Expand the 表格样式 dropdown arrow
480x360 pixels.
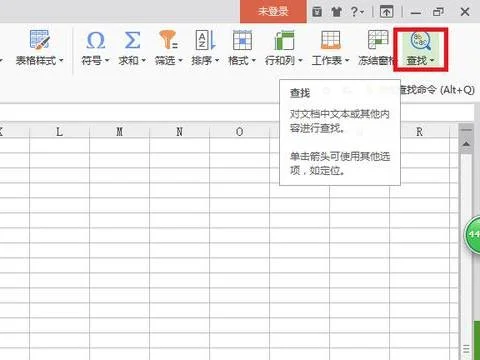tap(61, 61)
